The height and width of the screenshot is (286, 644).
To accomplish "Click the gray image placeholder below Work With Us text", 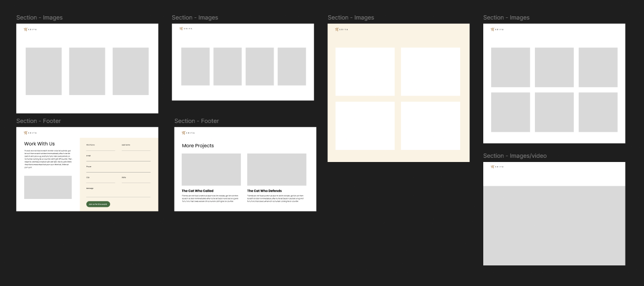I will [x=48, y=187].
